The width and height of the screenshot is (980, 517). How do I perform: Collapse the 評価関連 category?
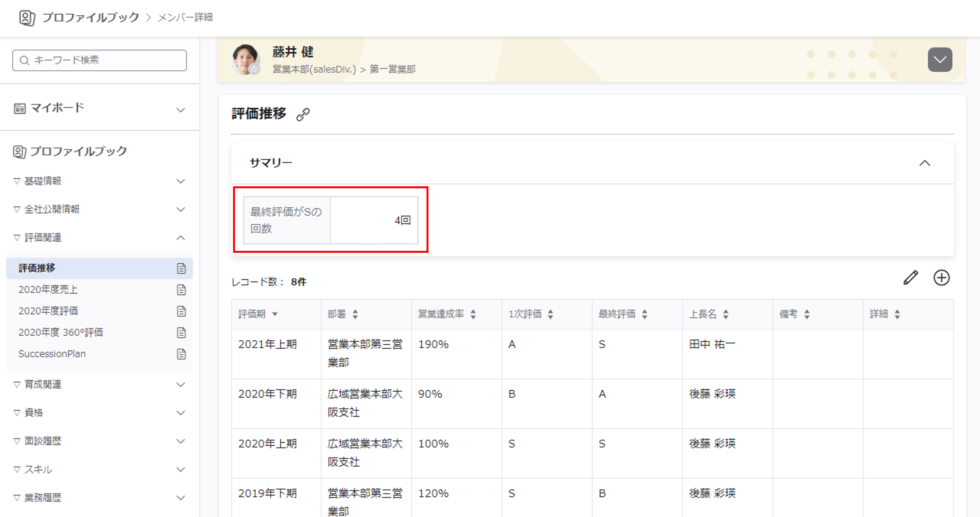[x=180, y=238]
